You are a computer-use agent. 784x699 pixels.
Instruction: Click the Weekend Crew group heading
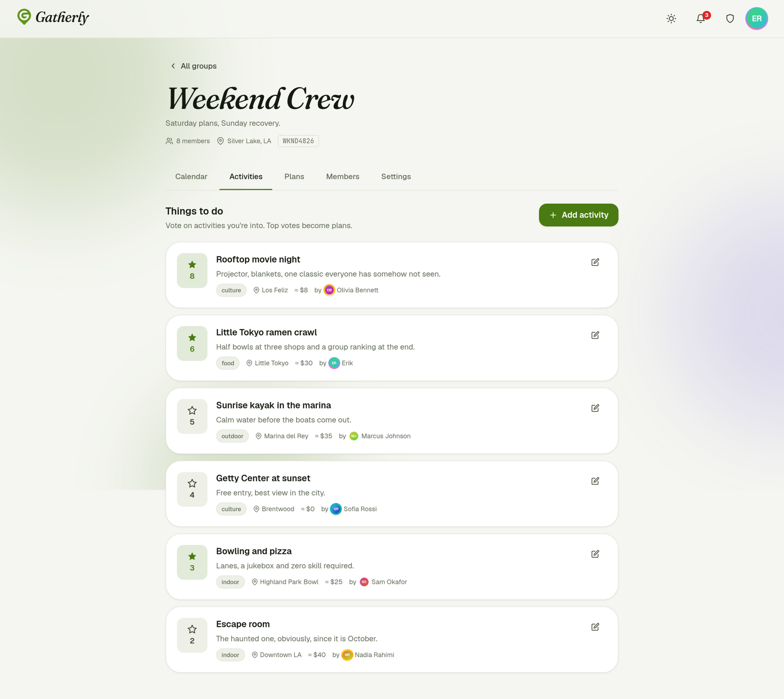(260, 99)
